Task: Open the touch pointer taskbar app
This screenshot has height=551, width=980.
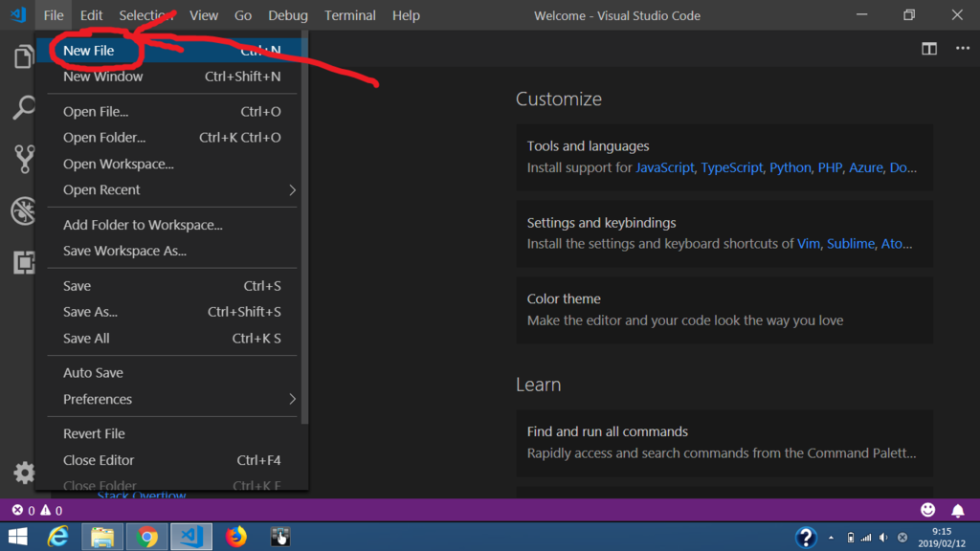Action: click(280, 537)
